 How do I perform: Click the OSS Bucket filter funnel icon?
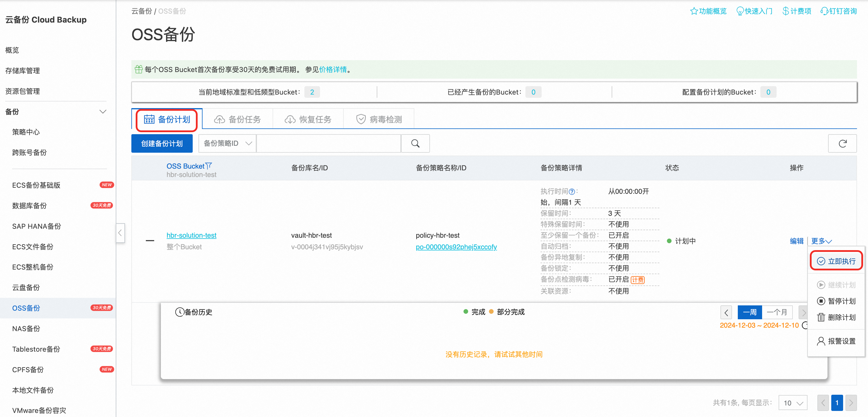pyautogui.click(x=209, y=166)
